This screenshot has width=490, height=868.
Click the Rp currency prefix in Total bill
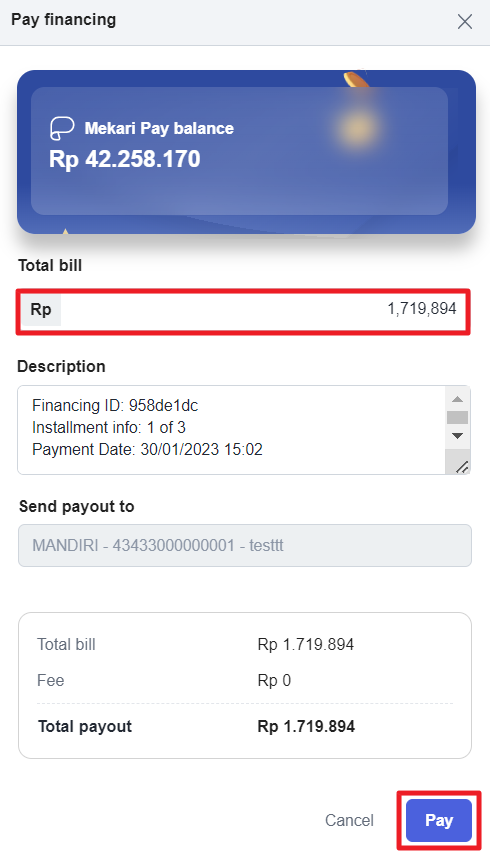tap(41, 309)
